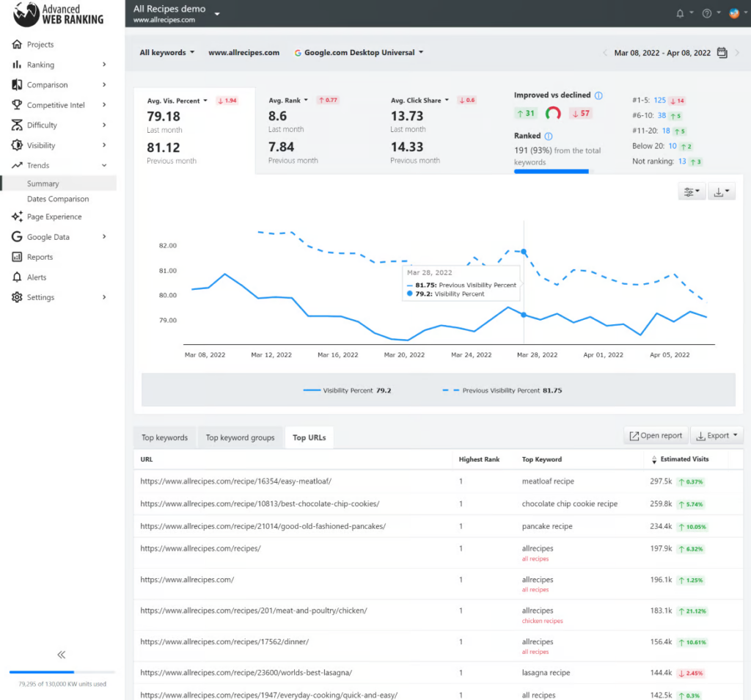Image resolution: width=751 pixels, height=700 pixels.
Task: Click the Help question mark icon
Action: pyautogui.click(x=706, y=12)
